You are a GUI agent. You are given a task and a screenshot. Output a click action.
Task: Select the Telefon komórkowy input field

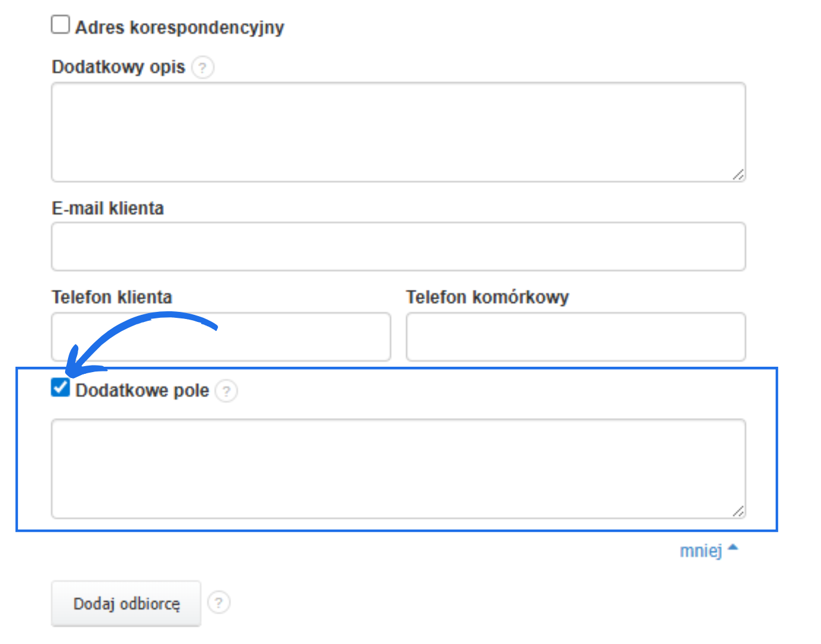pyautogui.click(x=576, y=337)
